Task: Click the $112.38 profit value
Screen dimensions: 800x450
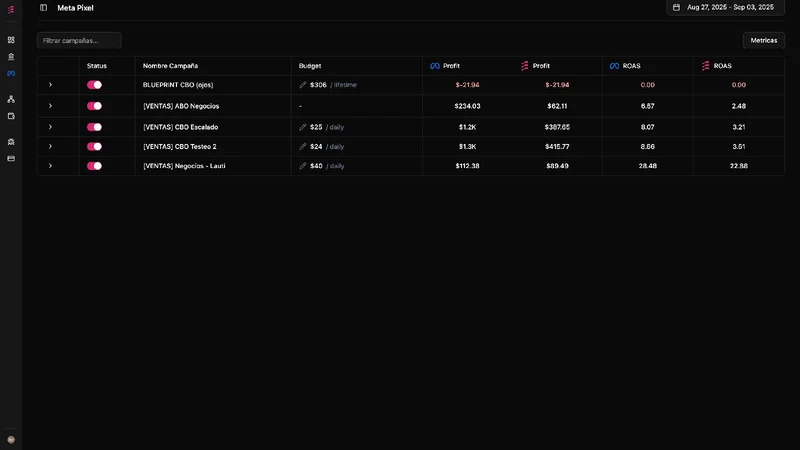Action: (x=467, y=166)
